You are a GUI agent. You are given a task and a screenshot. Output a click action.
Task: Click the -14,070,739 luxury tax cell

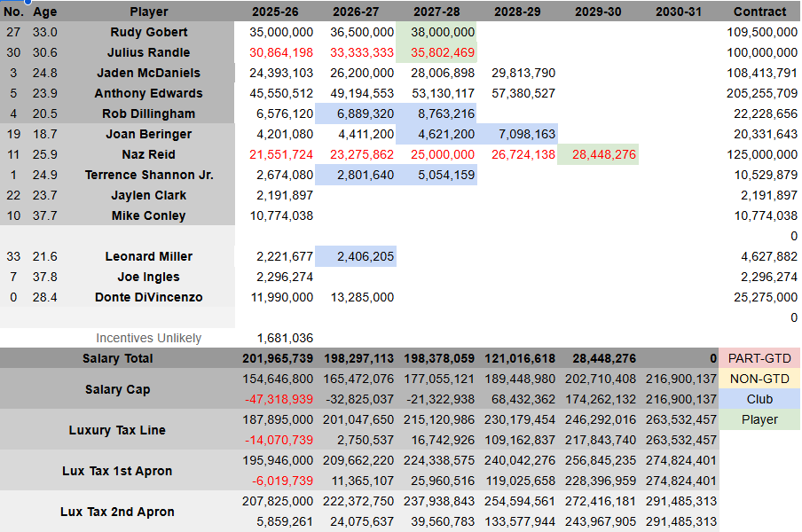275,440
